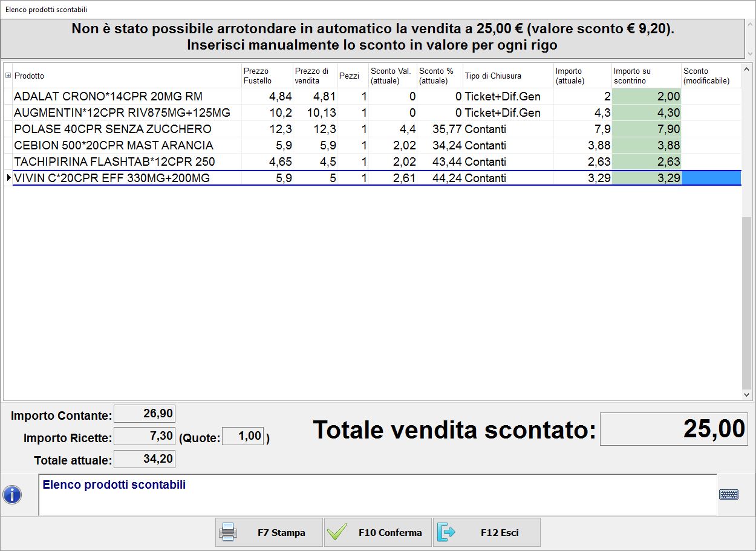This screenshot has height=551, width=756.
Task: Click the Tipo di Chiusura column header
Action: point(493,76)
